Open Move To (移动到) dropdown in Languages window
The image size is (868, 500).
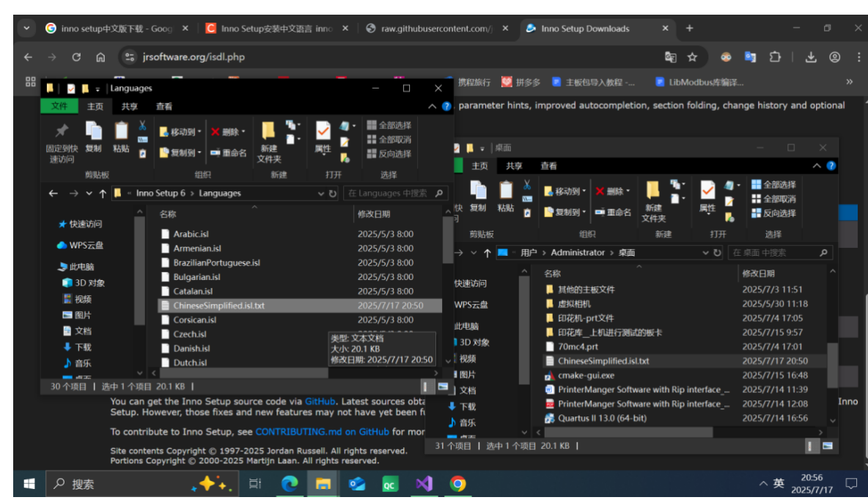point(180,132)
